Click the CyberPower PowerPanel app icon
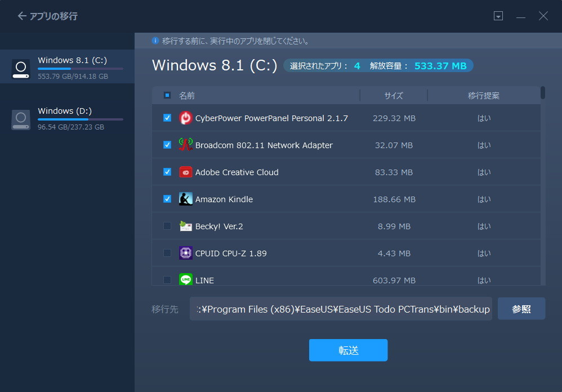The image size is (562, 392). click(186, 118)
